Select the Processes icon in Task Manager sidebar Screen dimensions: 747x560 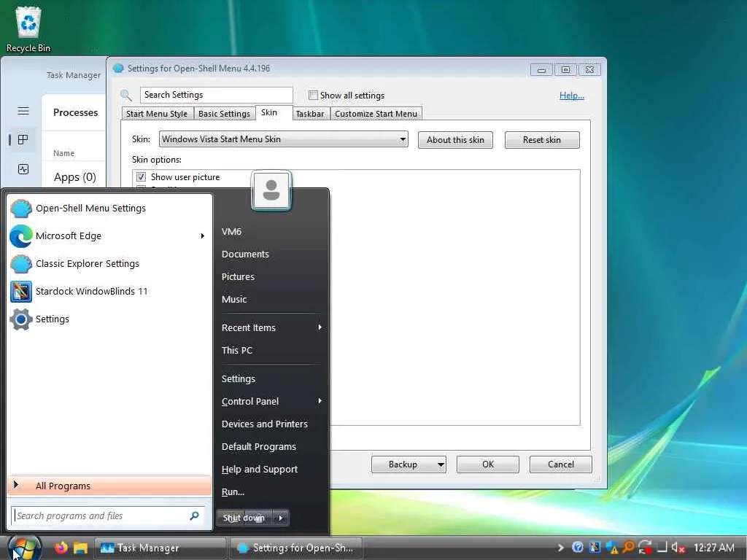pos(23,139)
